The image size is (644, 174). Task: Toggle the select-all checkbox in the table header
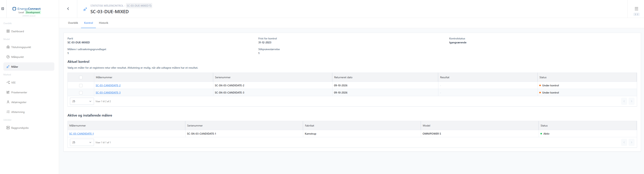pos(81,77)
